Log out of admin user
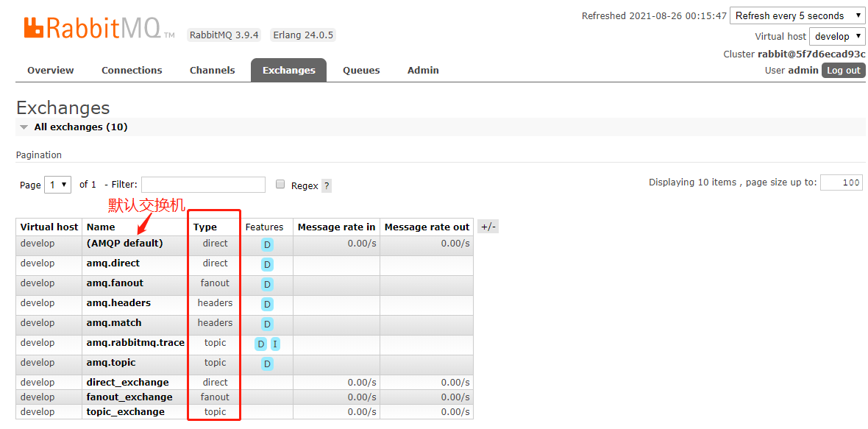The image size is (868, 429). (843, 71)
